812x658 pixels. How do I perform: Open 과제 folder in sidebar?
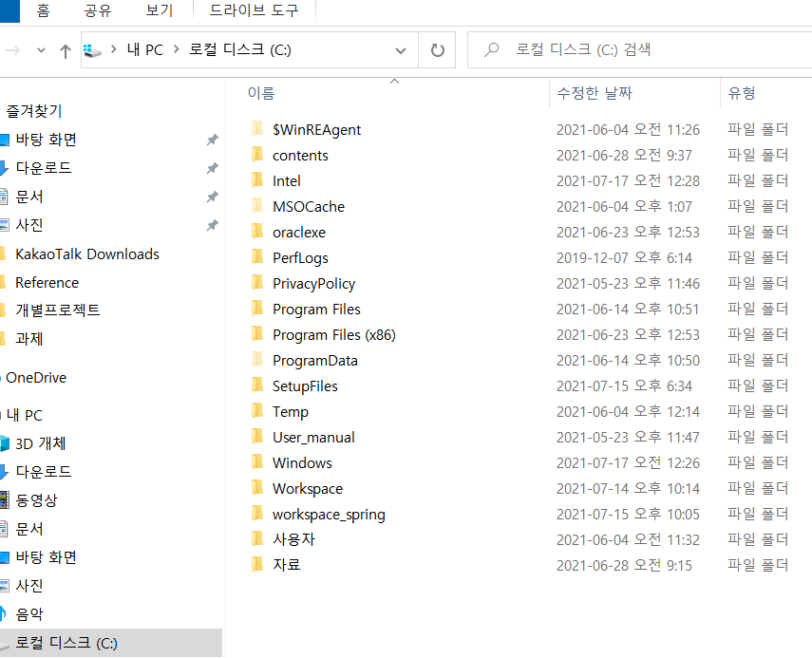[x=29, y=339]
